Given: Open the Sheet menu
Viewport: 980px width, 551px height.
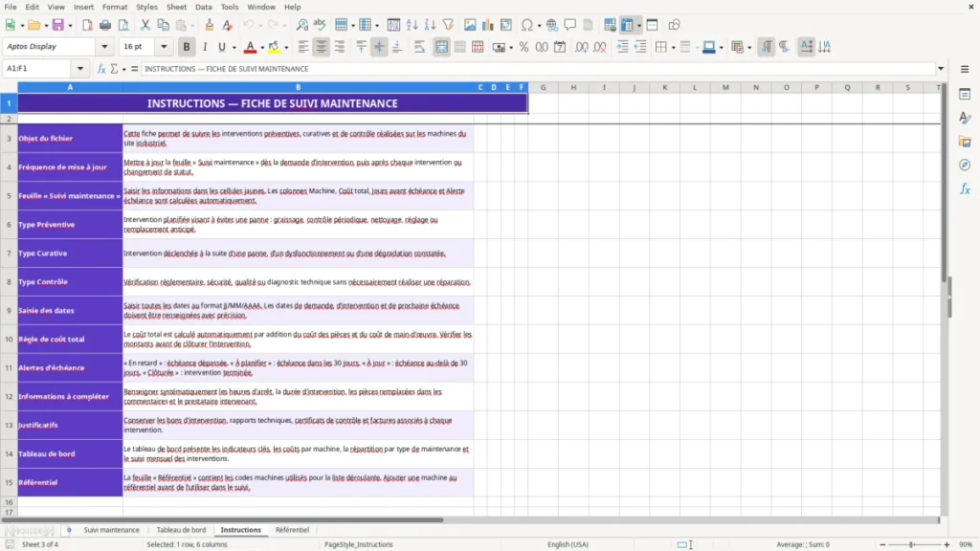Looking at the screenshot, I should tap(176, 7).
